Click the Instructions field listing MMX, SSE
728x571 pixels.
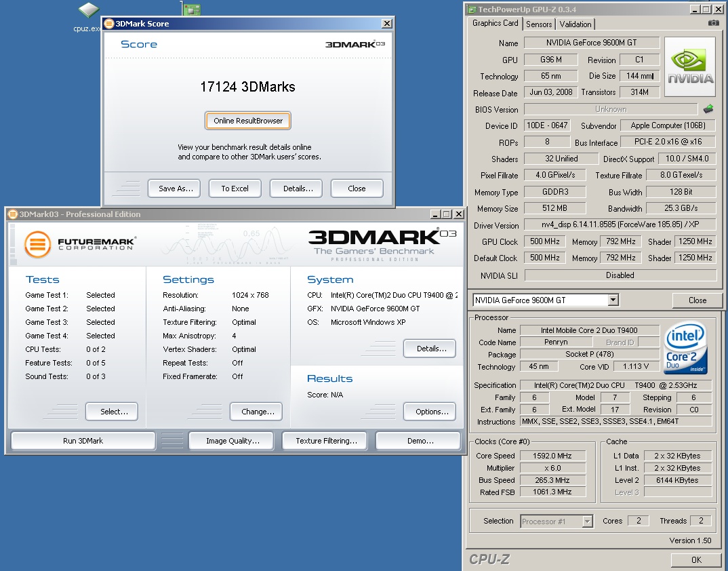click(615, 421)
